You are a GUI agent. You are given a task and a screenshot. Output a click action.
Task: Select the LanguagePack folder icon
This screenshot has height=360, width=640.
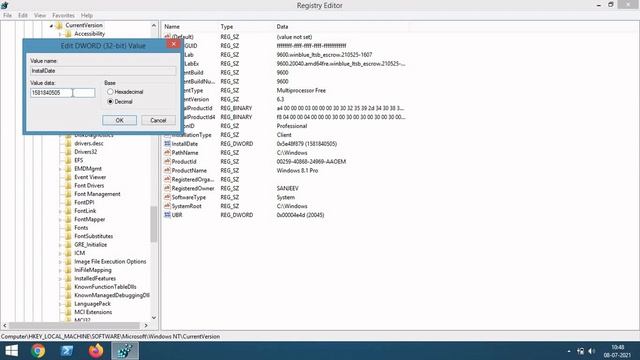coord(68,304)
